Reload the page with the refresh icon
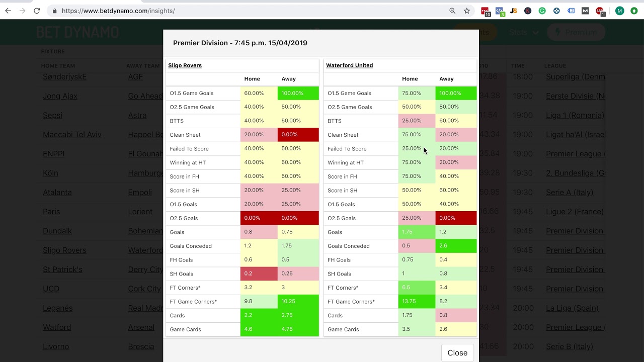 point(37,11)
